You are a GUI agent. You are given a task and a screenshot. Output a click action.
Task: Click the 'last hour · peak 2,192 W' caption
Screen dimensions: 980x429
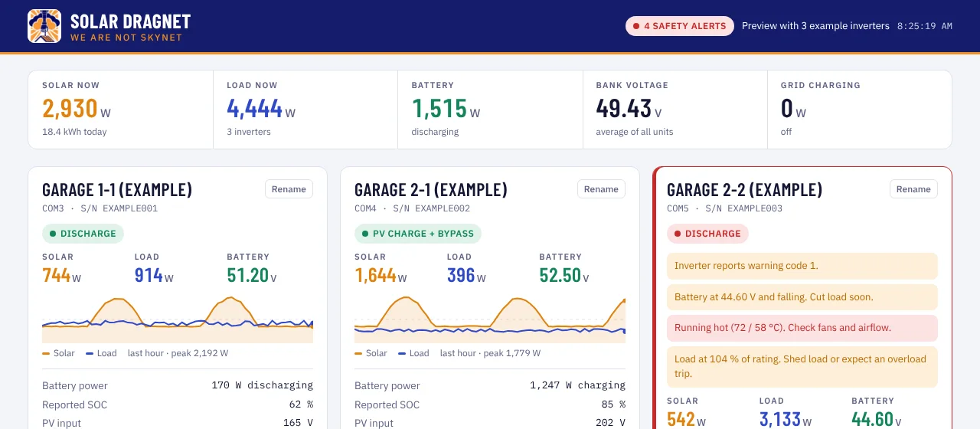178,353
